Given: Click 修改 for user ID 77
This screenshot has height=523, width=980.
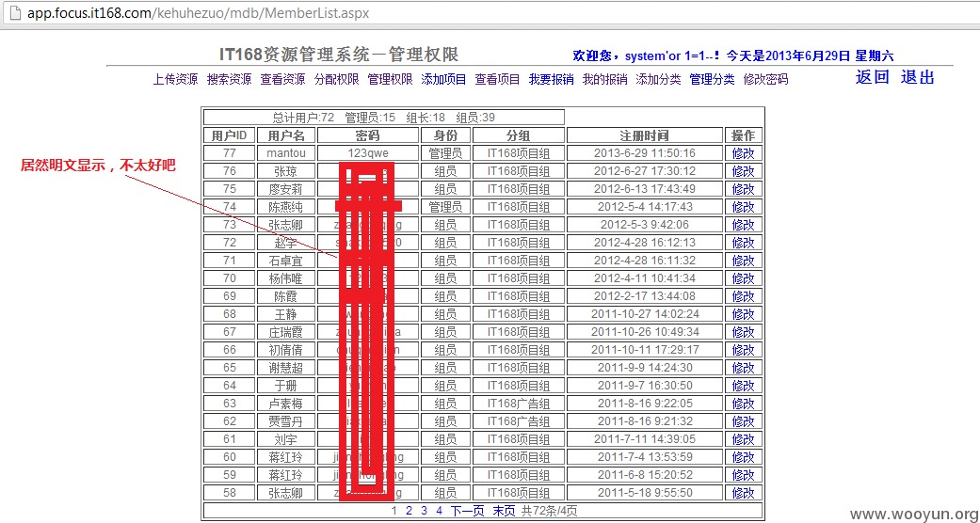Looking at the screenshot, I should point(744,153).
